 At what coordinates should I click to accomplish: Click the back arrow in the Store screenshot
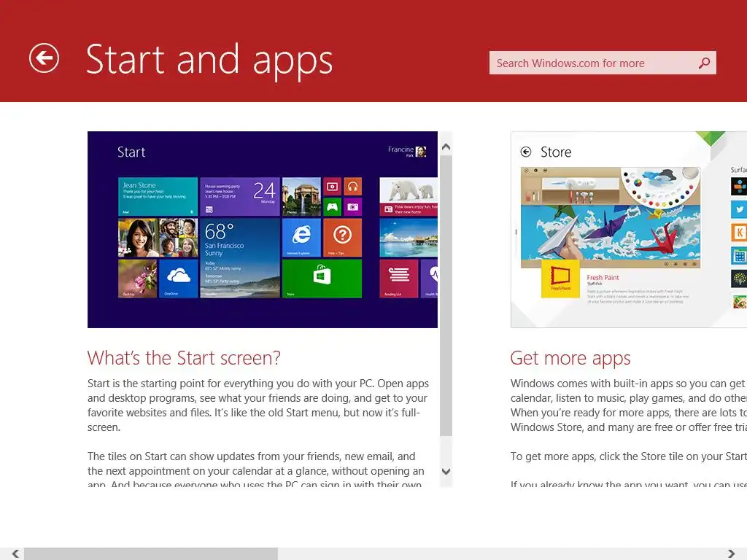(x=526, y=152)
